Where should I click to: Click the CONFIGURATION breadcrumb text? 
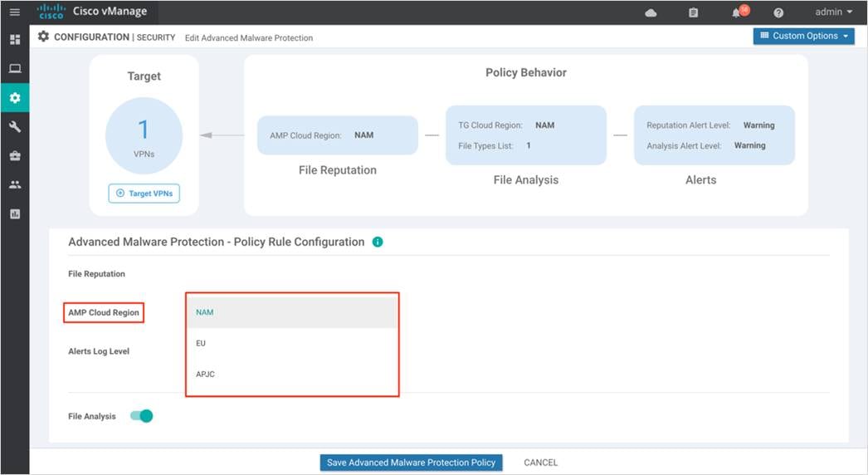click(91, 37)
